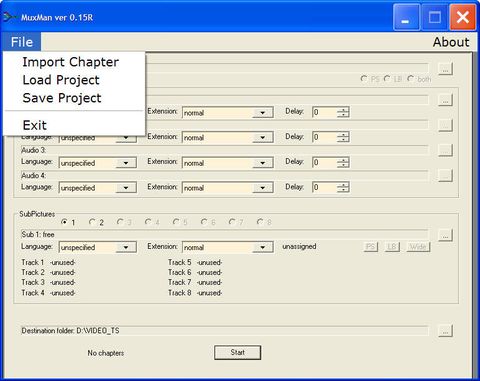The height and width of the screenshot is (381, 480).
Task: Open Audio 3 Delay stepper
Action: [343, 163]
